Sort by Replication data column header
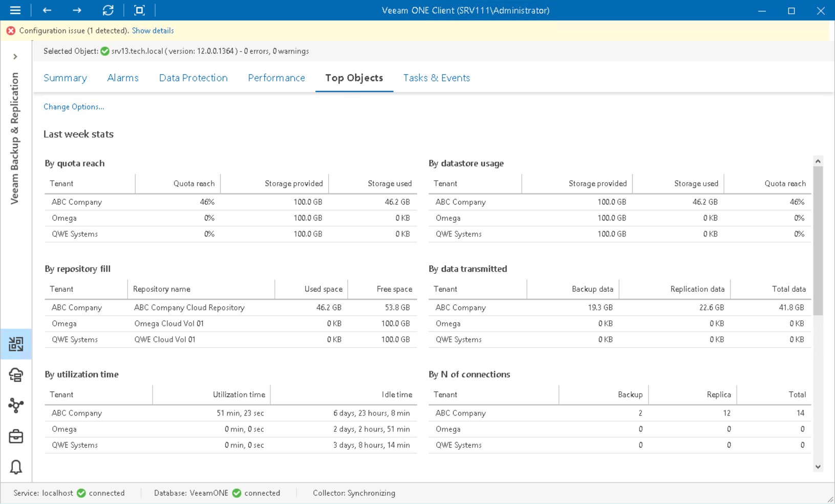 (675, 289)
